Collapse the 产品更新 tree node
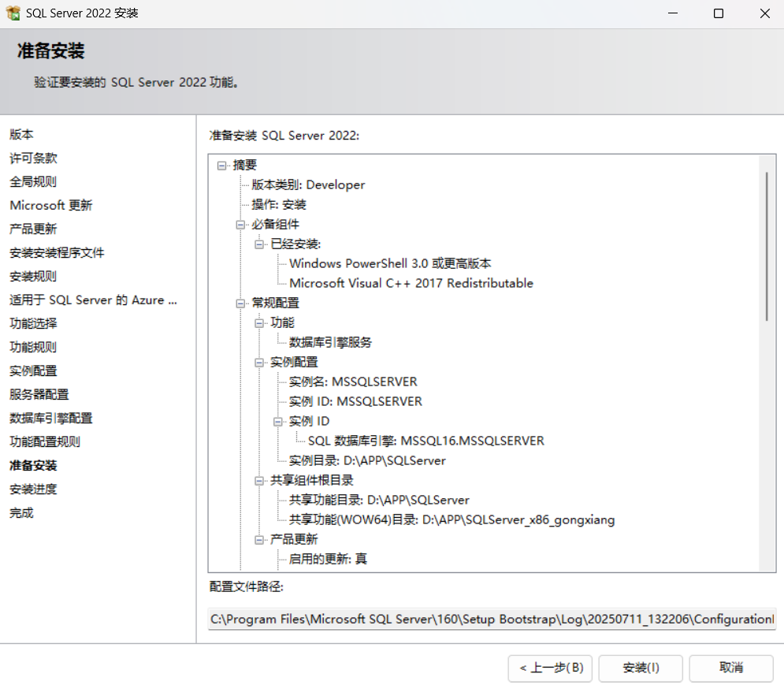Screen dimensions: 784x685 (259, 539)
